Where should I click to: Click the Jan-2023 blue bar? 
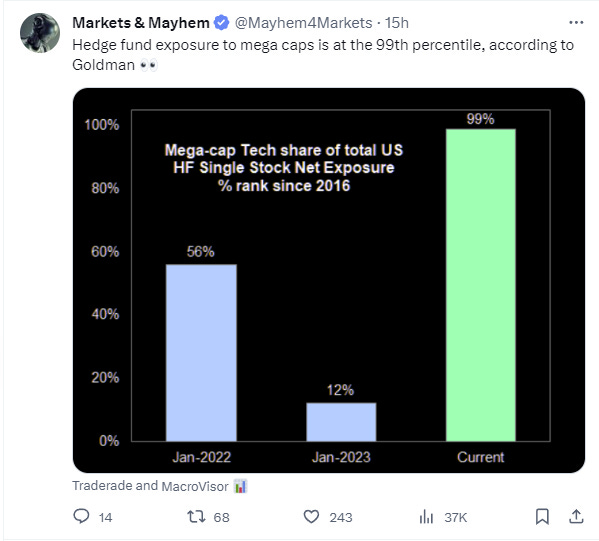tap(341, 422)
